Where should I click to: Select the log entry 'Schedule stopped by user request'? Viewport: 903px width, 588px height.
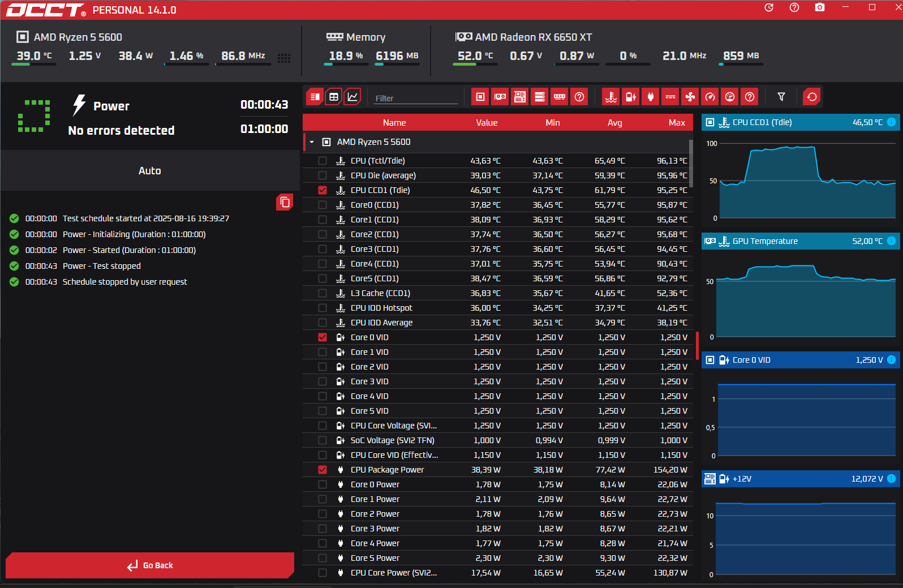pos(124,282)
